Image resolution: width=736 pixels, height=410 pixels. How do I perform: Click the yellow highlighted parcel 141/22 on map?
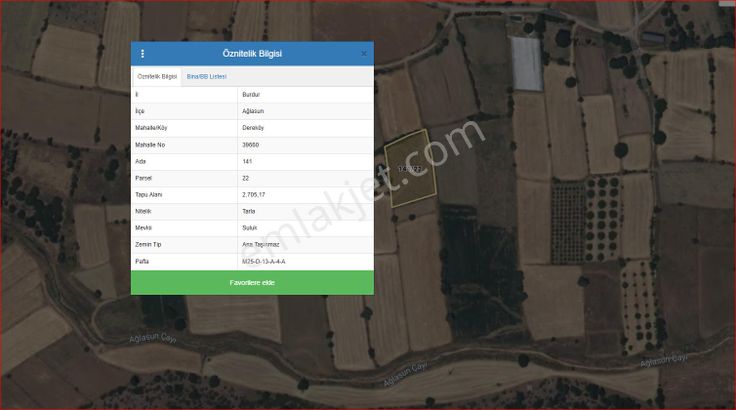point(412,168)
